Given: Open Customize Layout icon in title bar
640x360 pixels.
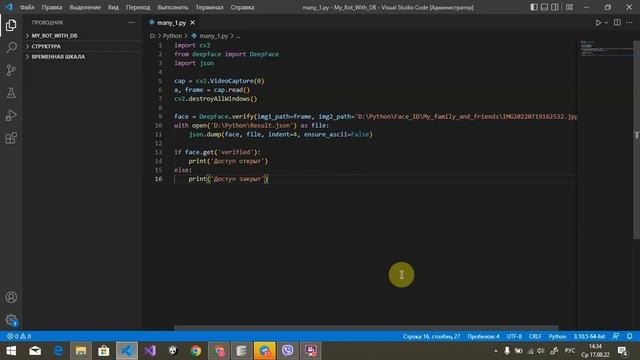Looking at the screenshot, I should click(x=569, y=7).
